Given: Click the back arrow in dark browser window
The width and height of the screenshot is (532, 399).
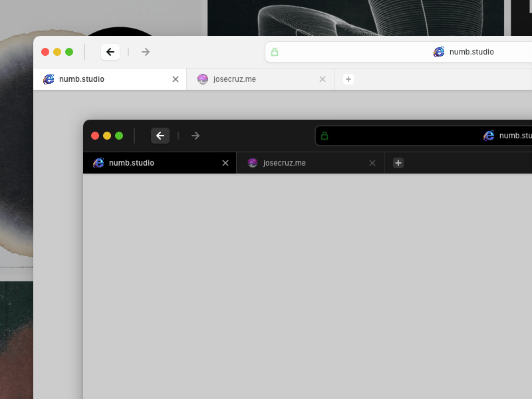Looking at the screenshot, I should tap(160, 136).
